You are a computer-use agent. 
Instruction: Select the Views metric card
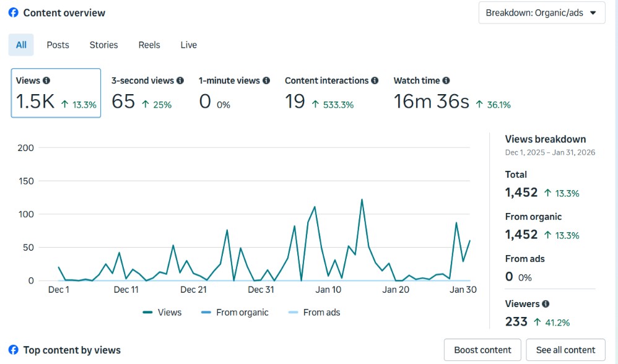(x=56, y=93)
